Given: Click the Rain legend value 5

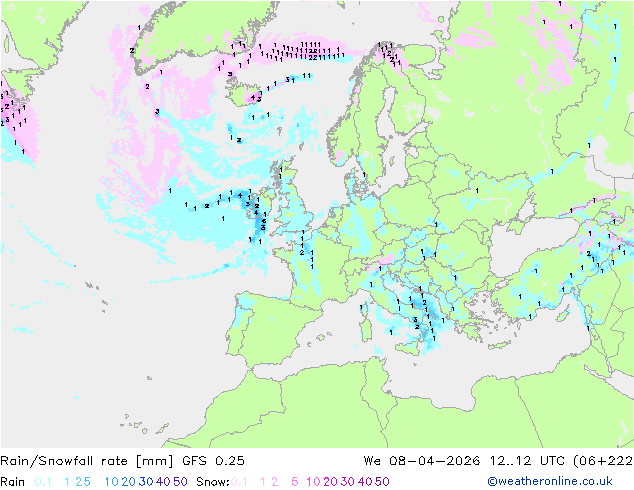Looking at the screenshot, I should pyautogui.click(x=87, y=482).
